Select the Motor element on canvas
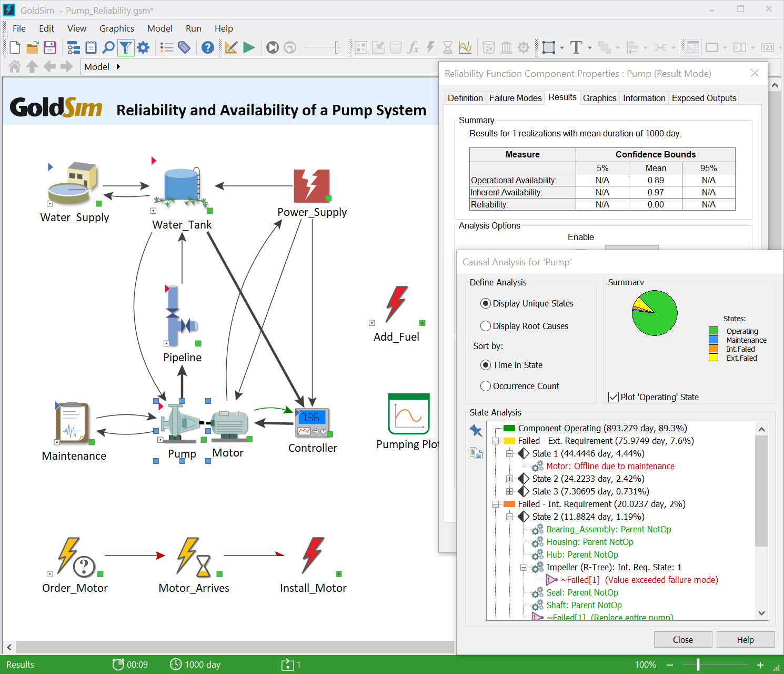This screenshot has width=784, height=674. (229, 425)
